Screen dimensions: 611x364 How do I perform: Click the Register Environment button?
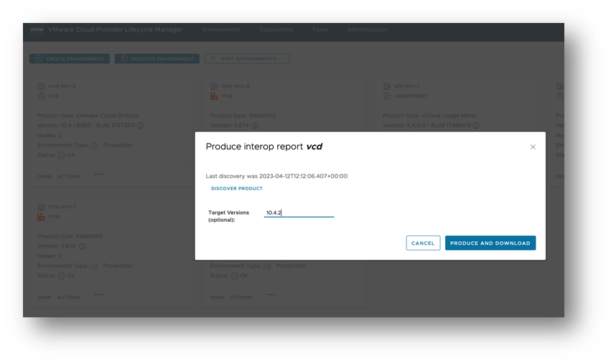157,59
